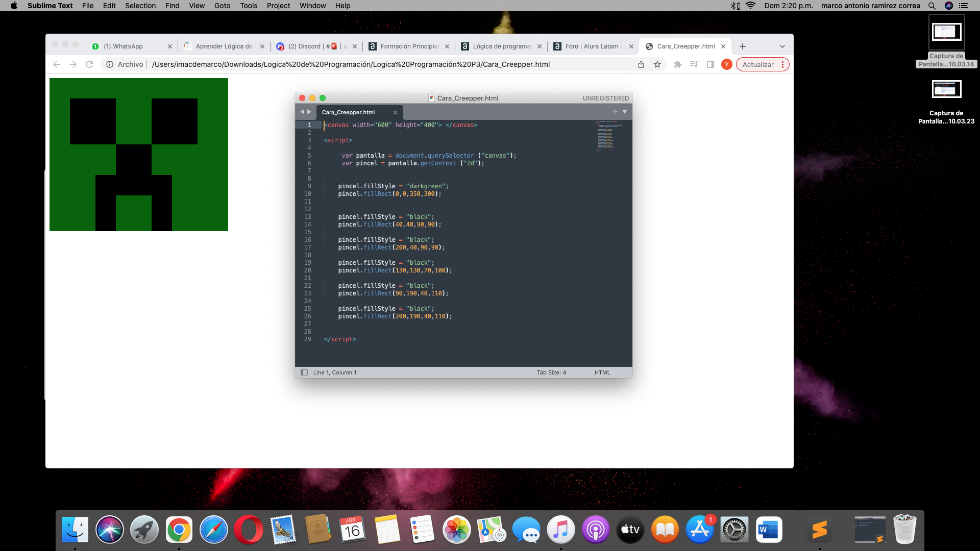Open the Apple menu
980x551 pixels.
coord(14,6)
